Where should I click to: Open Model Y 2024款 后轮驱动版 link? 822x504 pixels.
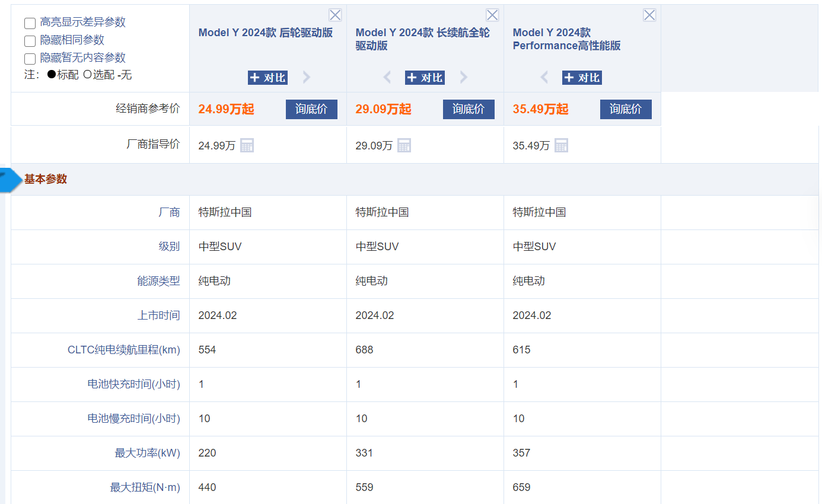(266, 33)
